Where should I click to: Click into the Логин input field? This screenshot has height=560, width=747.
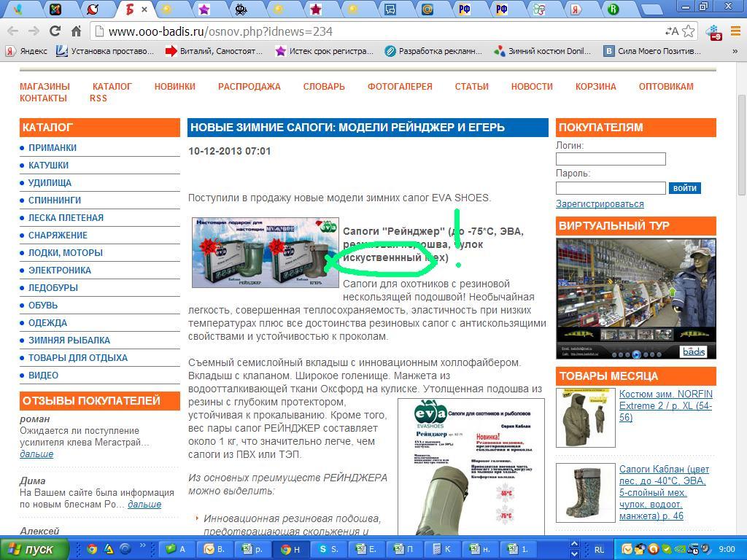[611, 159]
